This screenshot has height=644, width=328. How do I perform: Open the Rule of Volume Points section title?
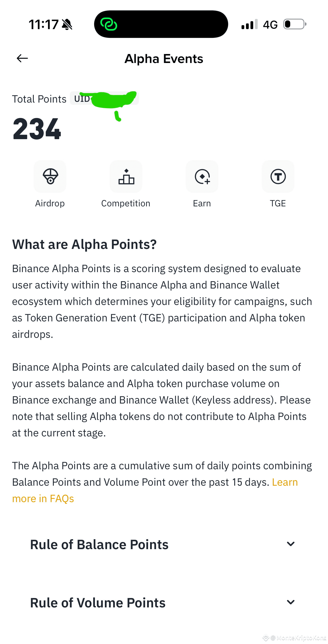coord(98,603)
